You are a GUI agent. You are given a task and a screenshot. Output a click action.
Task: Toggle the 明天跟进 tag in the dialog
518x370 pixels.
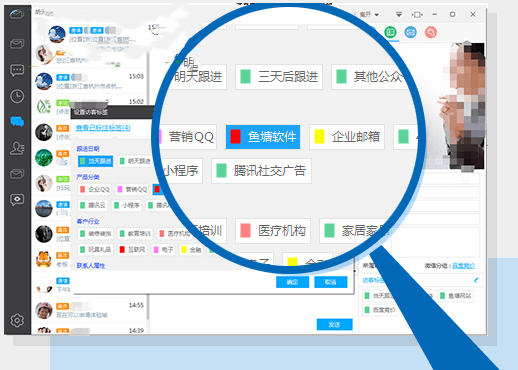pos(135,161)
